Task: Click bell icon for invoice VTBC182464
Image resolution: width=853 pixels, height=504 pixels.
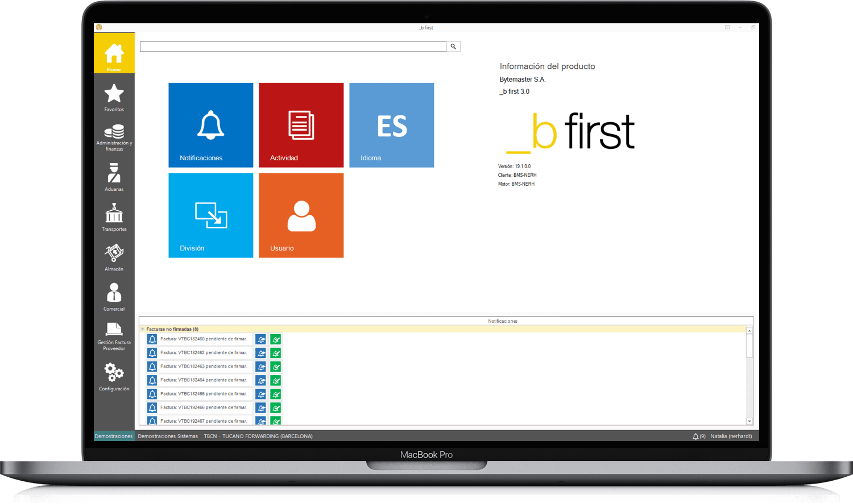Action: [152, 380]
